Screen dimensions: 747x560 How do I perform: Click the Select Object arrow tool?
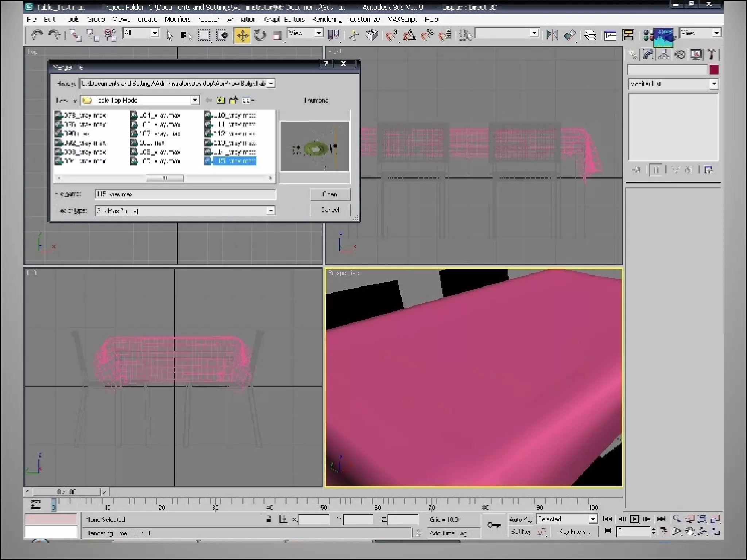(x=170, y=35)
